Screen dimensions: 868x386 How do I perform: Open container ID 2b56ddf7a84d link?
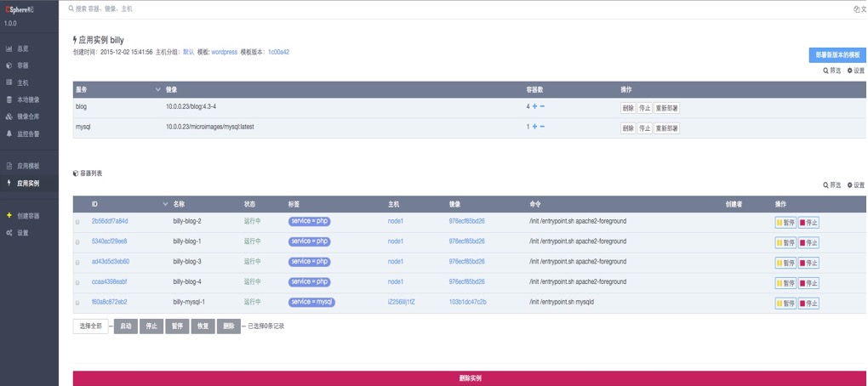(x=110, y=221)
